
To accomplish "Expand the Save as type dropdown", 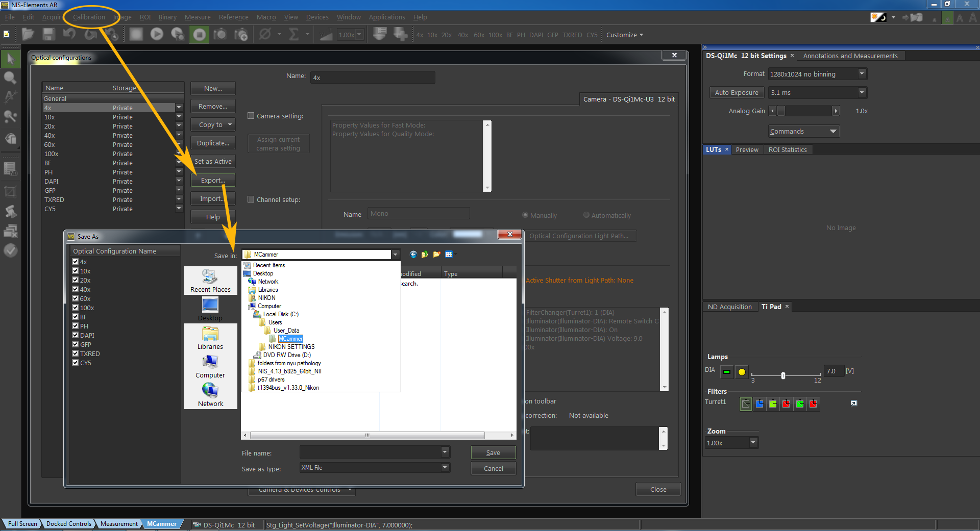I will (445, 467).
